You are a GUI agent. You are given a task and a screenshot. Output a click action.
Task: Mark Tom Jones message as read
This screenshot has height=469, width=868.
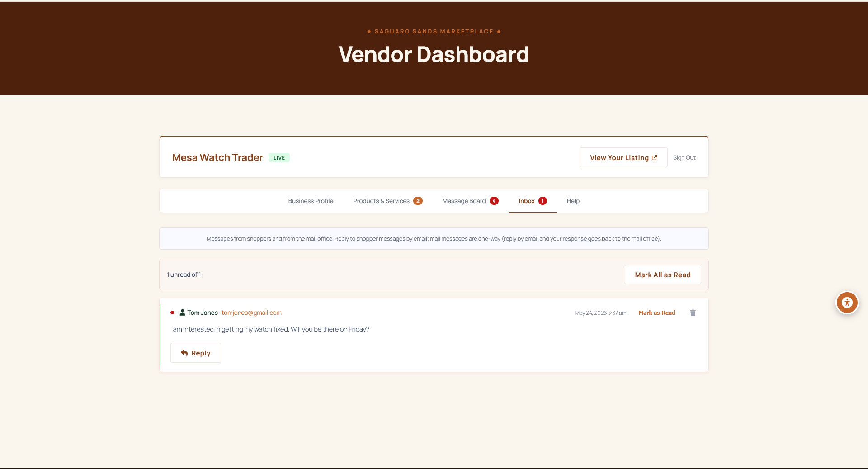(x=656, y=313)
